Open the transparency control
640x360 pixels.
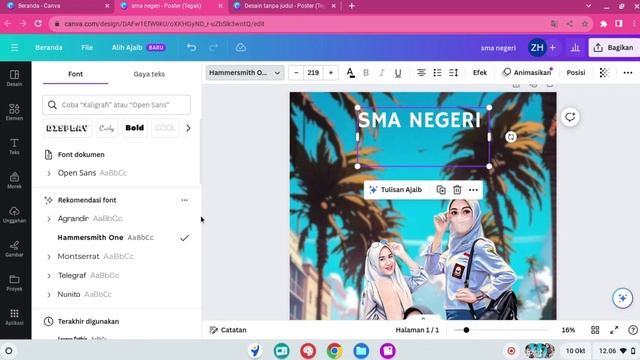click(604, 73)
